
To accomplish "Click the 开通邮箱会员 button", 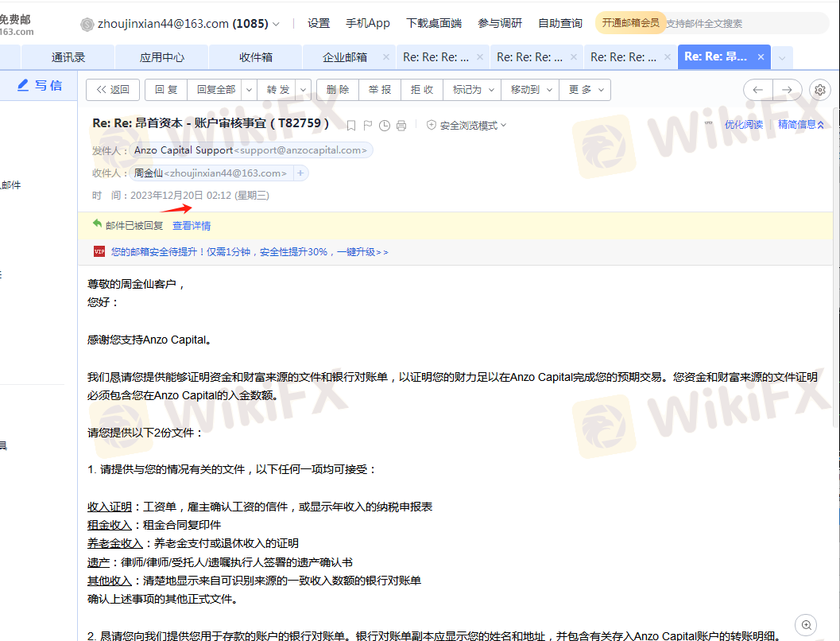I will tap(630, 23).
